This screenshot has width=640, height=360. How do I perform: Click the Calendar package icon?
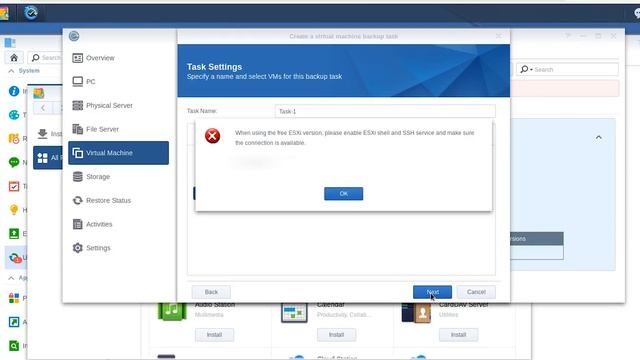tap(294, 313)
